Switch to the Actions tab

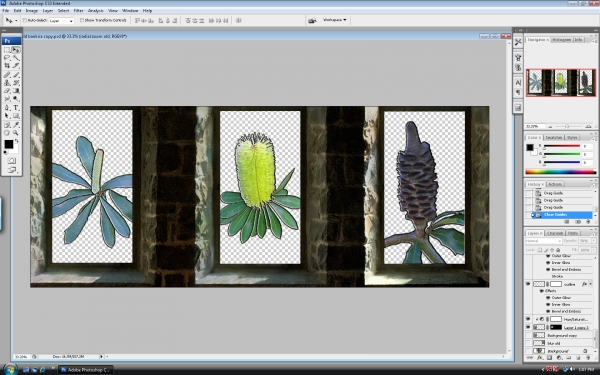point(554,184)
